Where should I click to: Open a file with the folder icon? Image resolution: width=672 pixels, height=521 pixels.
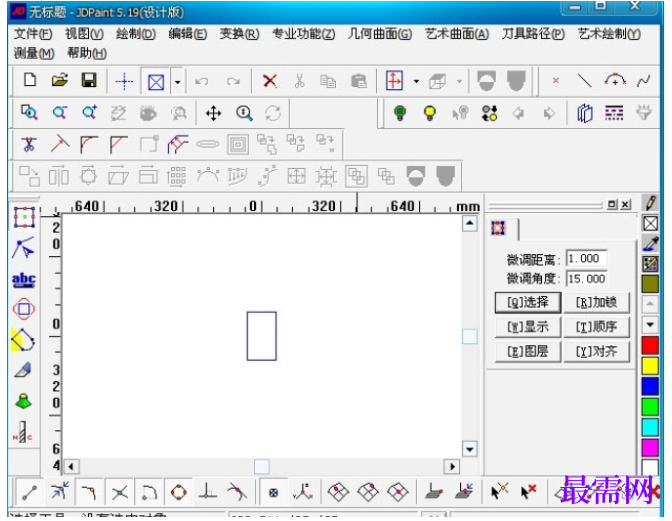coord(60,80)
